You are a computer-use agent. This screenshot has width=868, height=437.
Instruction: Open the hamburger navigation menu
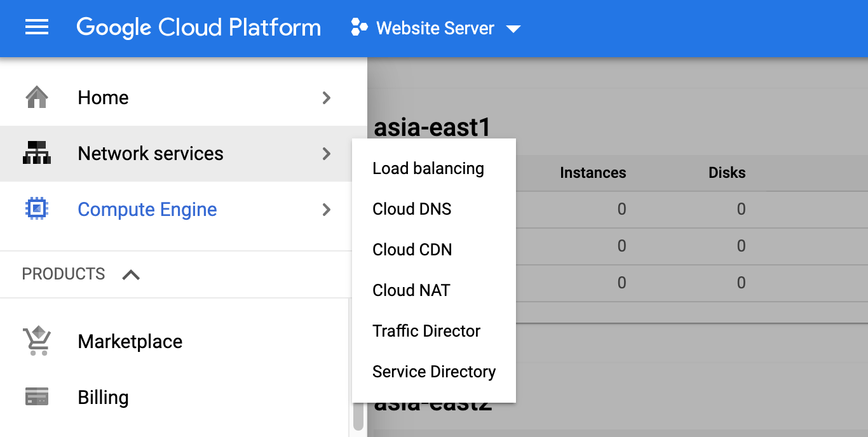pos(37,27)
